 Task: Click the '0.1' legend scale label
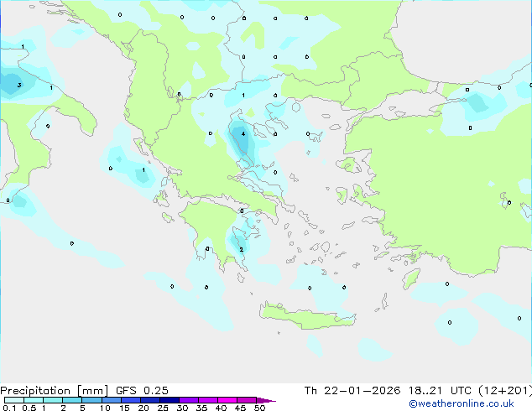coord(9,408)
